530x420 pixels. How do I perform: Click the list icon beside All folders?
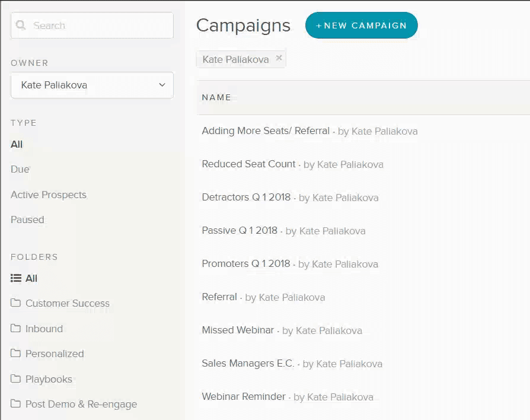tap(16, 278)
